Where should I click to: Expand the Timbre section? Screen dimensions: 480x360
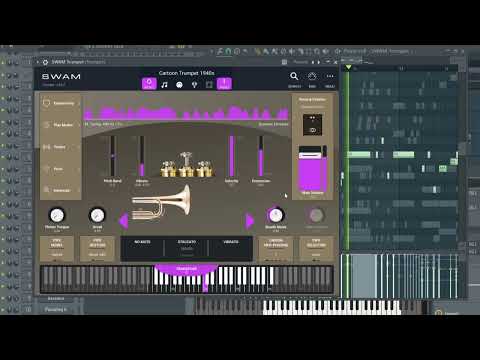[x=61, y=147]
